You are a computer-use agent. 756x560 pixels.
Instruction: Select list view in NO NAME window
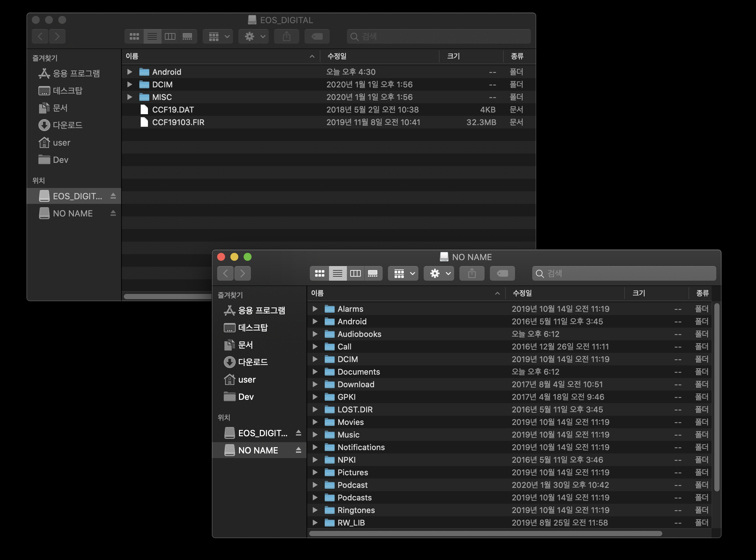337,273
